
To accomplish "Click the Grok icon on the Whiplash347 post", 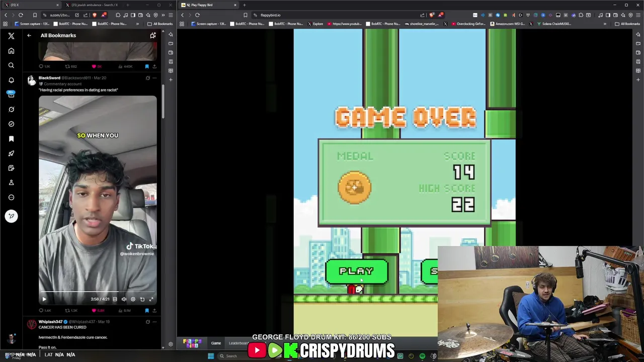I will [147, 322].
